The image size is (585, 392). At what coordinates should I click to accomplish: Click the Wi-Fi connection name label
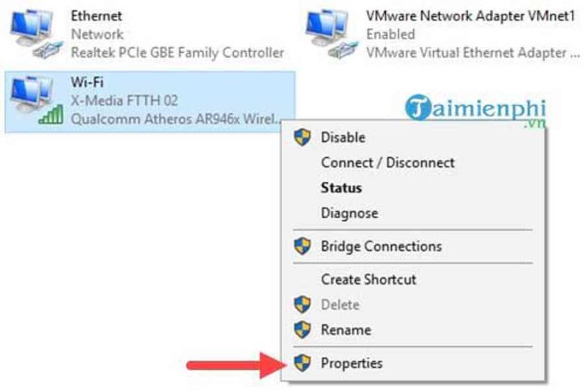coord(87,82)
